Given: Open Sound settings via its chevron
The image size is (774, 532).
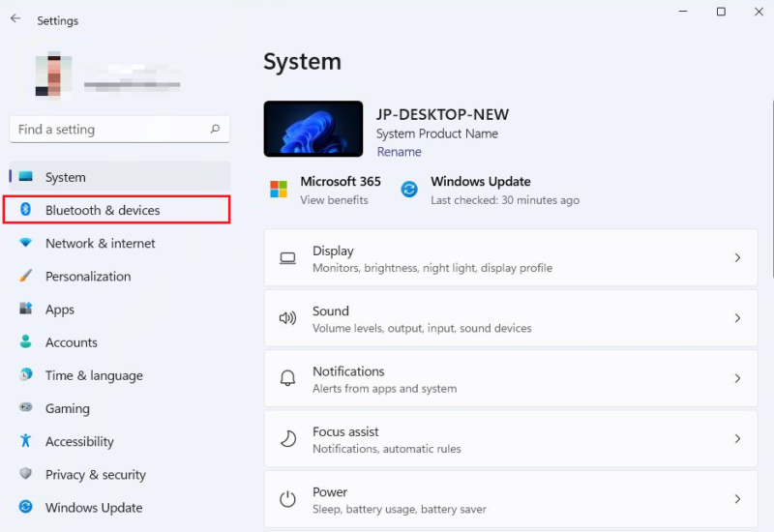Looking at the screenshot, I should pos(737,318).
